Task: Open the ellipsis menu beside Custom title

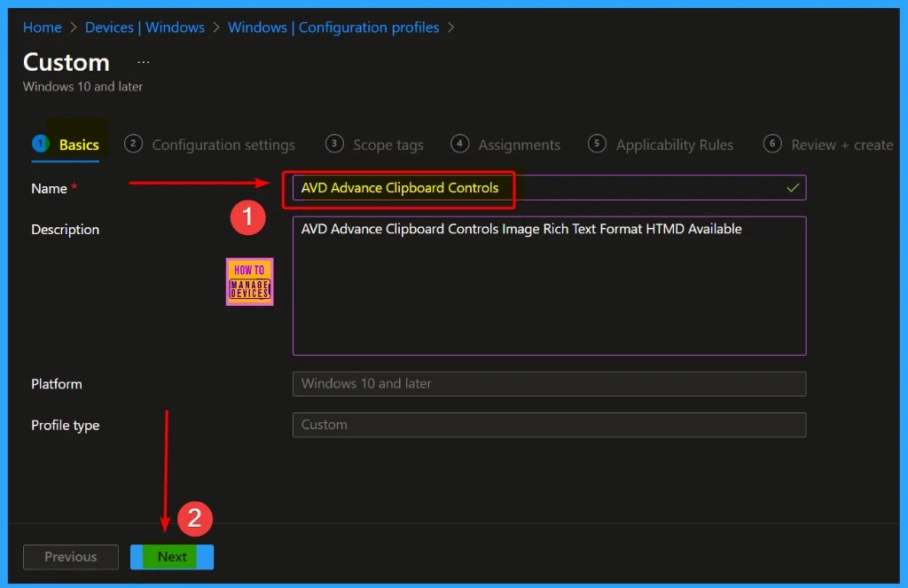Action: (x=143, y=62)
